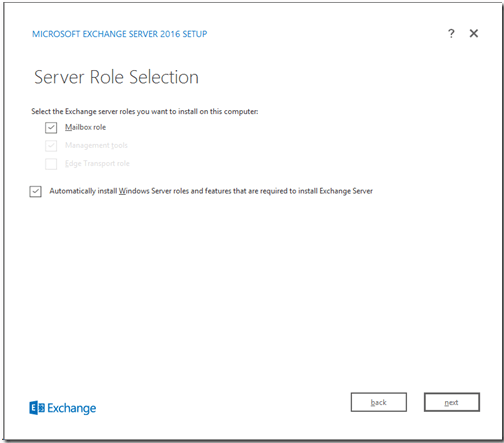This screenshot has width=504, height=443.
Task: Click the Server Role Selection heading
Action: point(116,77)
